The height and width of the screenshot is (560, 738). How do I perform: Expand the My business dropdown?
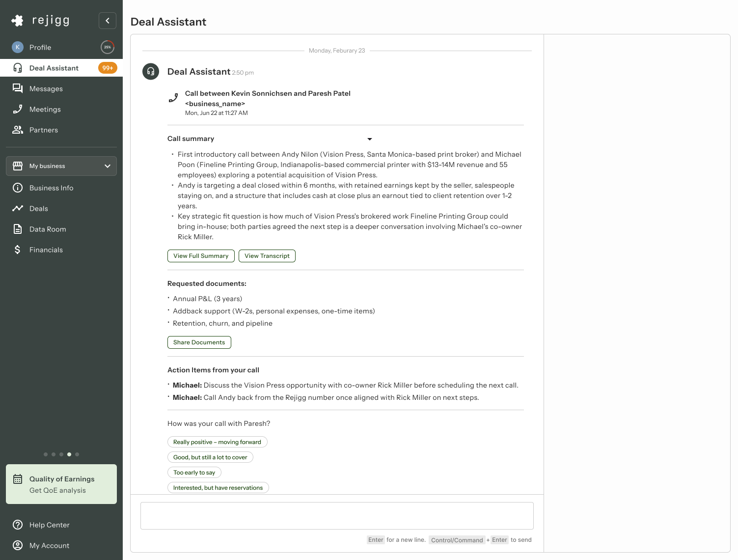point(61,166)
